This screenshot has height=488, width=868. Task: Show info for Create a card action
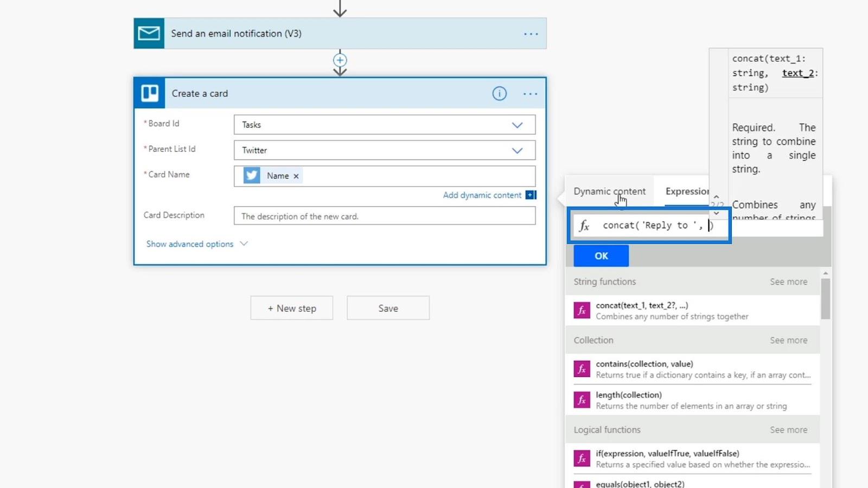[499, 93]
